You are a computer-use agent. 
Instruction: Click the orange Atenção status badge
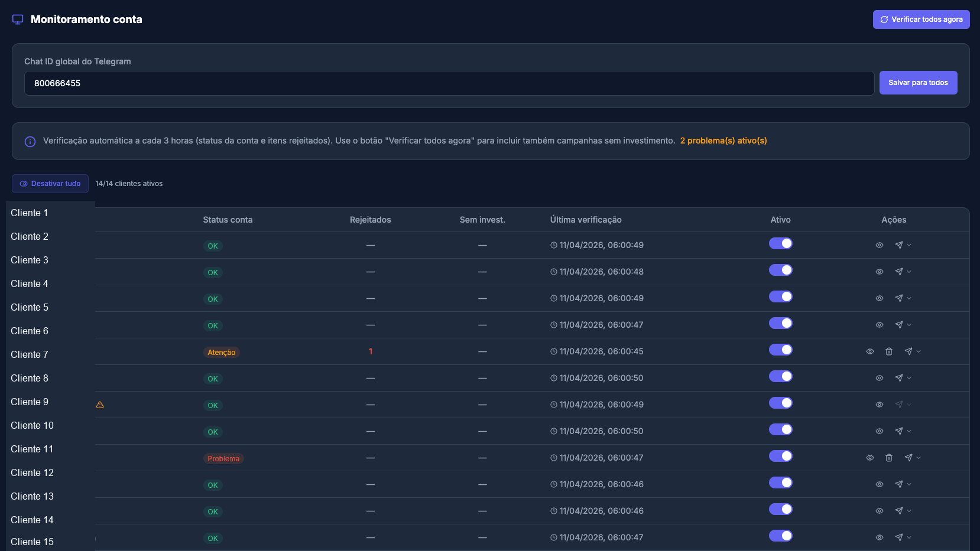pyautogui.click(x=222, y=353)
